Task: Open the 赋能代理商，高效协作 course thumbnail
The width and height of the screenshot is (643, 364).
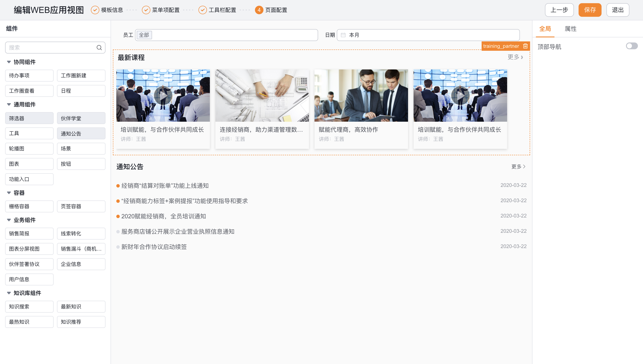Action: pos(361,96)
